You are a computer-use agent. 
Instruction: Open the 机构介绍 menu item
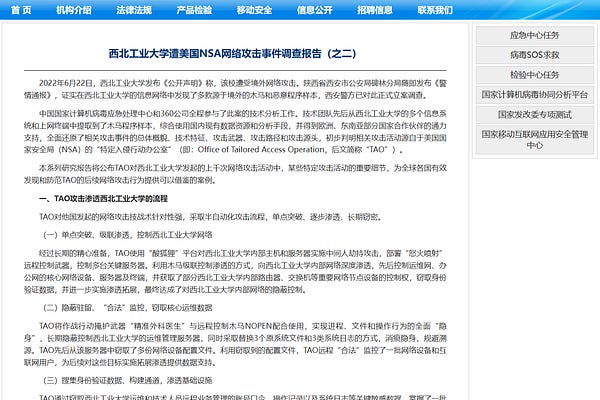[73, 10]
